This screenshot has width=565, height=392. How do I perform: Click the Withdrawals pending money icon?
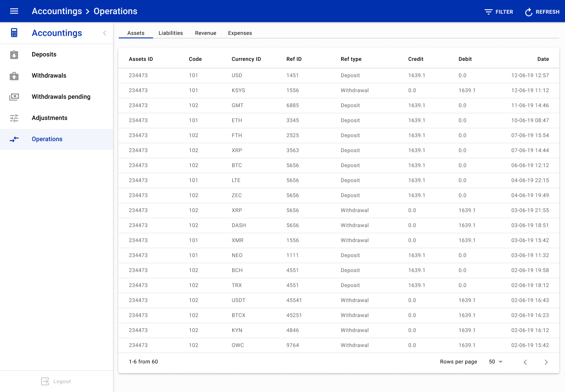tap(14, 97)
